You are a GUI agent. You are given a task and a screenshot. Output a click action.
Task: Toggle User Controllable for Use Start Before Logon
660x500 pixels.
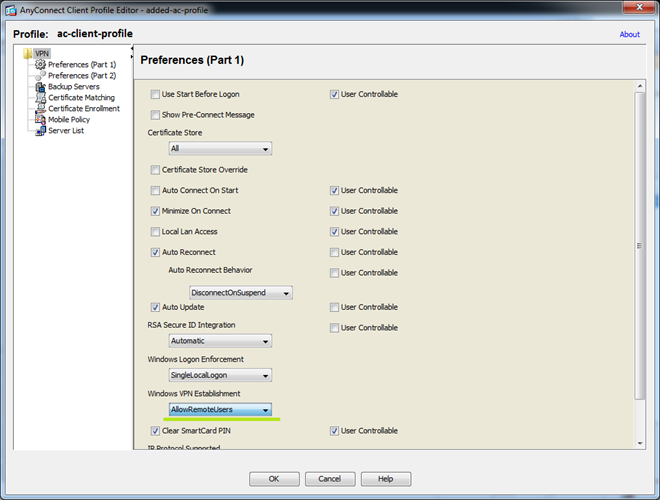(x=334, y=94)
